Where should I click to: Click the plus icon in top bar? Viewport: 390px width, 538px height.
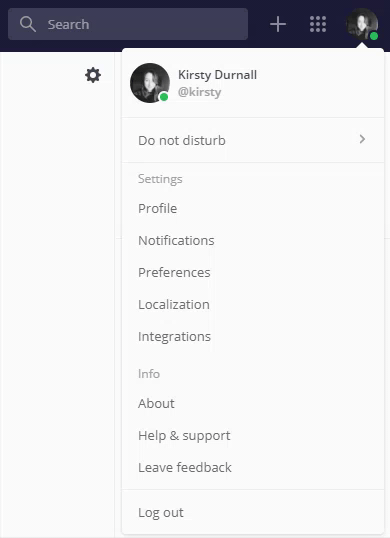pyautogui.click(x=278, y=24)
